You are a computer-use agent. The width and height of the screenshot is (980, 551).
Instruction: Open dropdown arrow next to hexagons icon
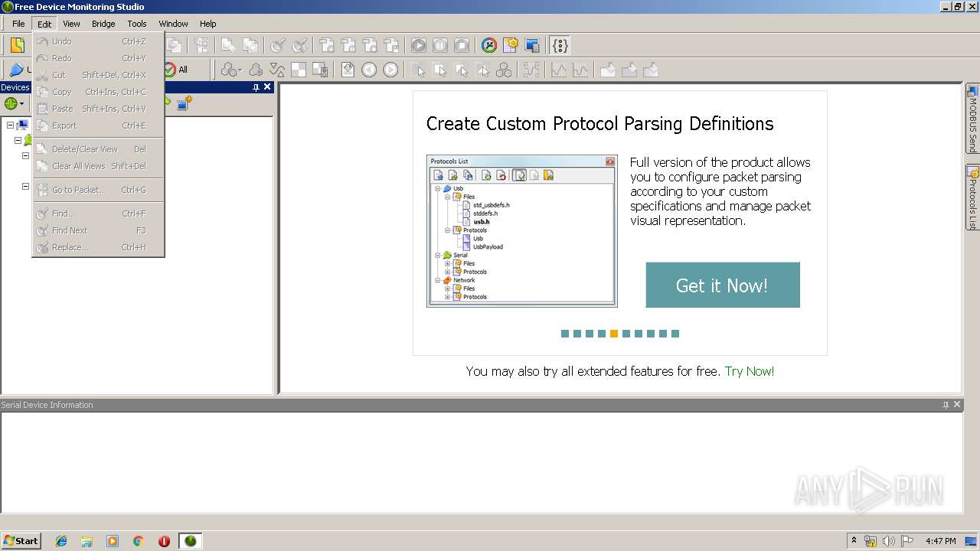pyautogui.click(x=240, y=70)
